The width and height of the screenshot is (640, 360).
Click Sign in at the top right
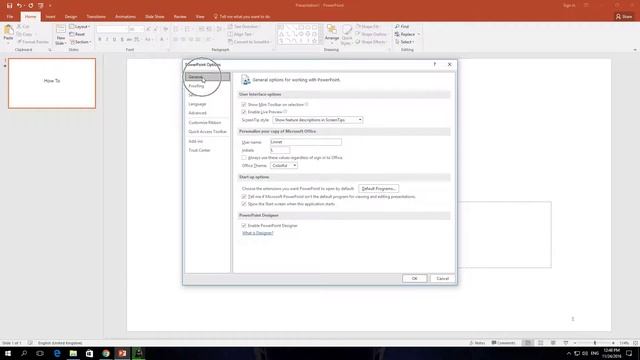click(569, 5)
